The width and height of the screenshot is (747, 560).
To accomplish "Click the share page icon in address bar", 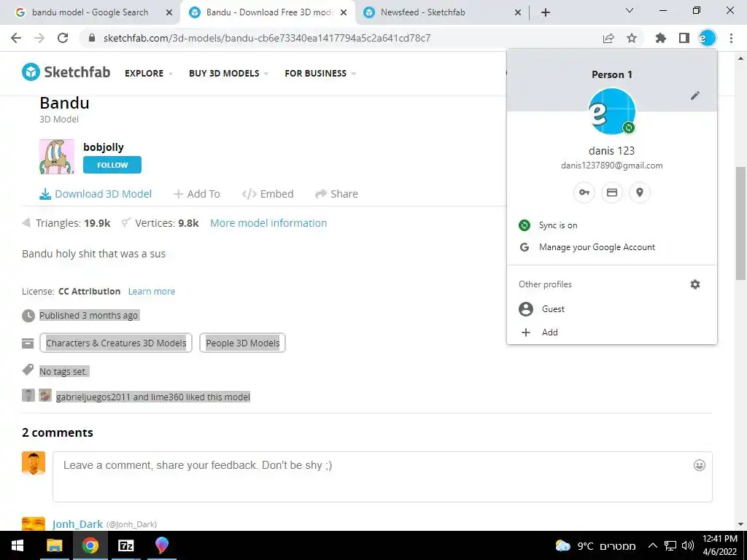I will (x=608, y=38).
